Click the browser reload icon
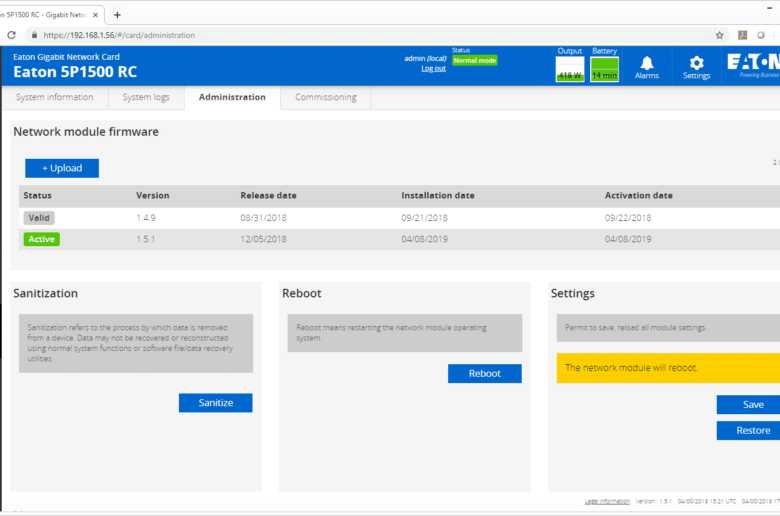Screen dimensions: 780x516 pos(11,35)
